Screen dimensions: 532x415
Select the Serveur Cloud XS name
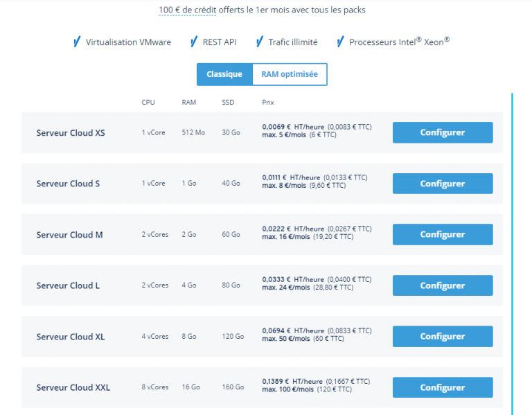(x=71, y=132)
